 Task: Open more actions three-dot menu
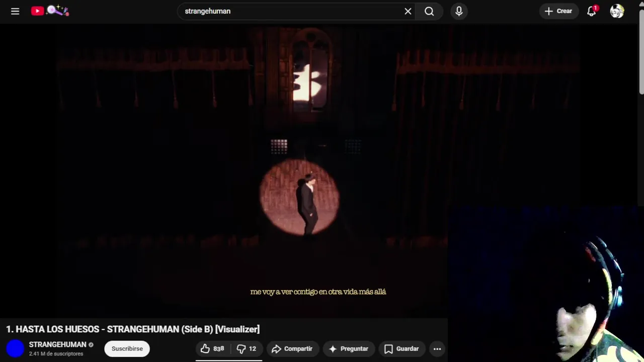coord(437,348)
